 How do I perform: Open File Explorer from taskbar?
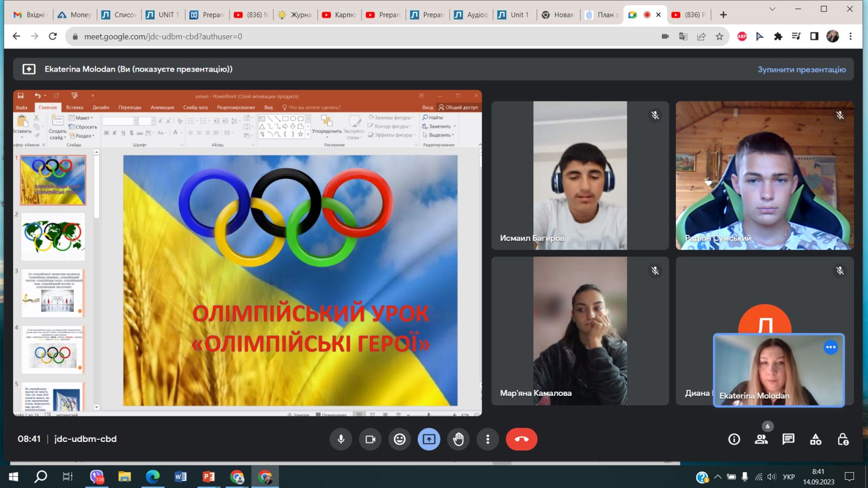(125, 477)
